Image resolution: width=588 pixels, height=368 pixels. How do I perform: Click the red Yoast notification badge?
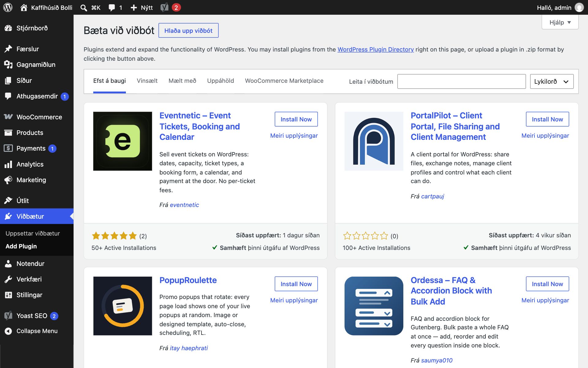(176, 8)
